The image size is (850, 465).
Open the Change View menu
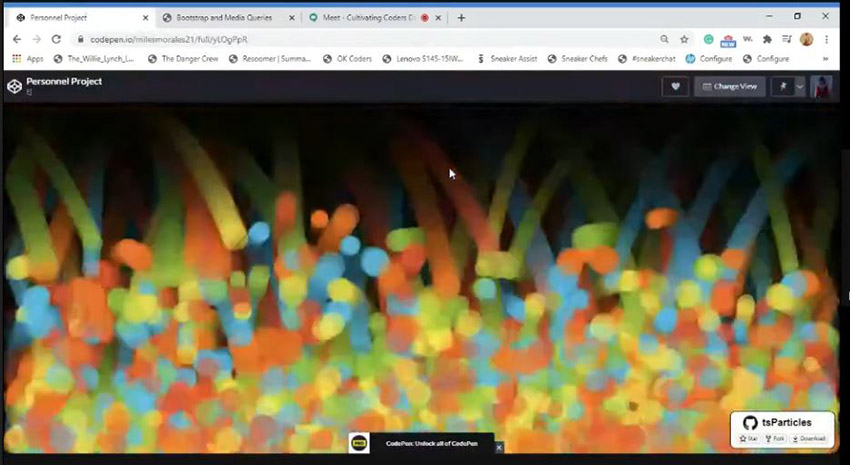click(x=730, y=87)
